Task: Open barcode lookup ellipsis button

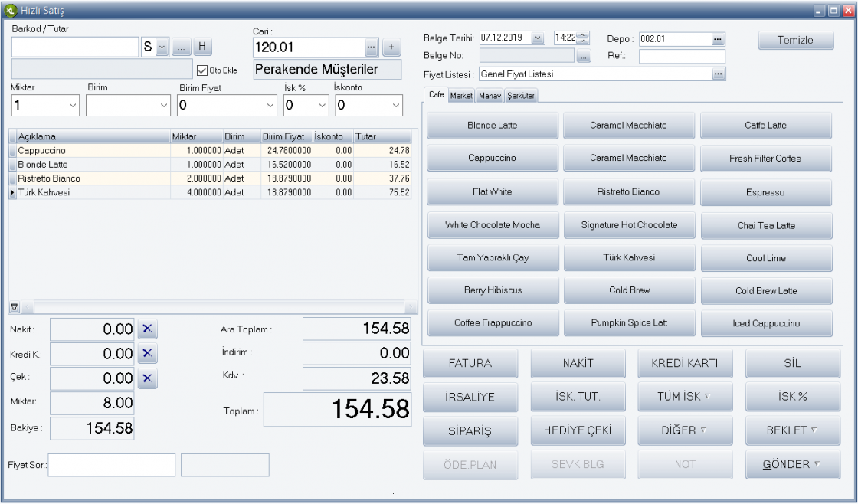Action: (x=181, y=47)
